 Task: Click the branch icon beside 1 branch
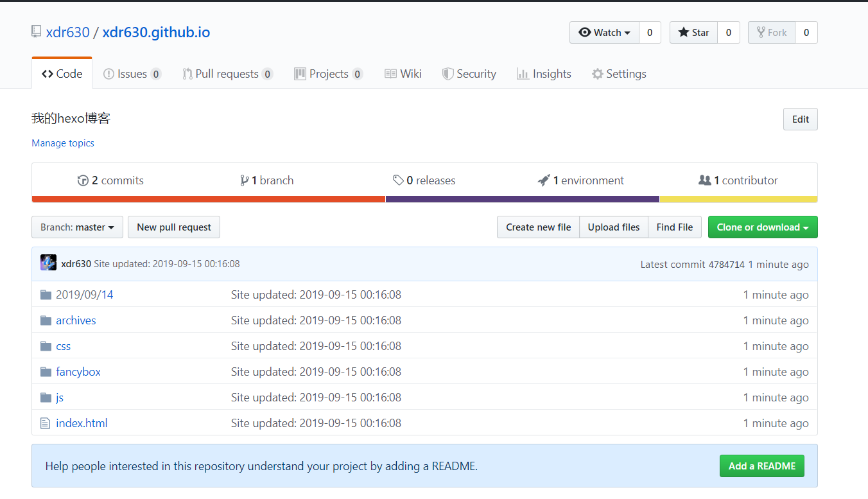(x=245, y=180)
